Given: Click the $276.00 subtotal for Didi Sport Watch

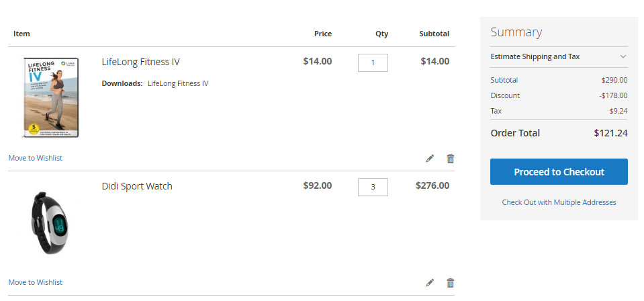Looking at the screenshot, I should click(x=432, y=186).
